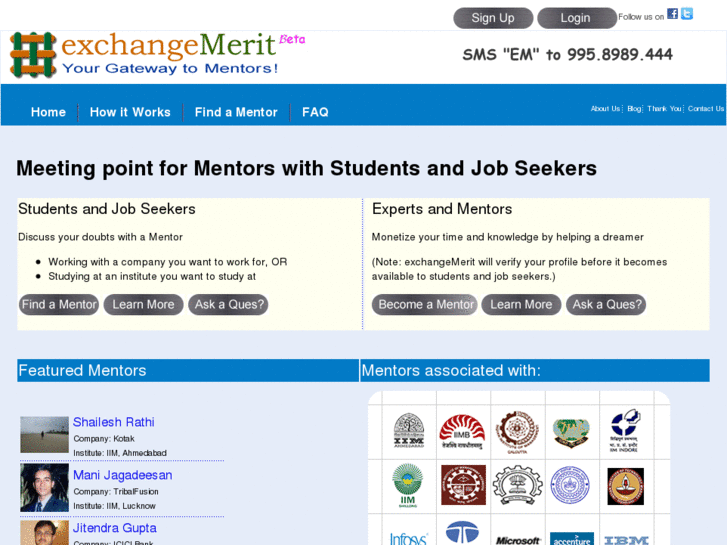Click the Become a Mentor button
The width and height of the screenshot is (727, 545).
click(426, 304)
